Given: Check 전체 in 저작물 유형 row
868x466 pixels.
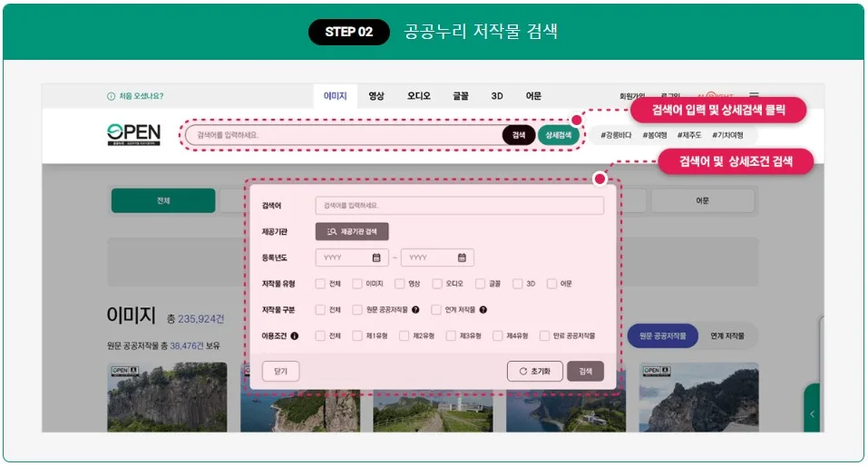Looking at the screenshot, I should click(x=320, y=284).
